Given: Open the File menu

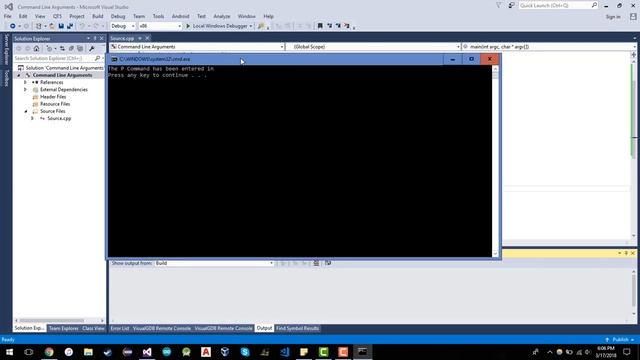Looking at the screenshot, I should (x=8, y=16).
